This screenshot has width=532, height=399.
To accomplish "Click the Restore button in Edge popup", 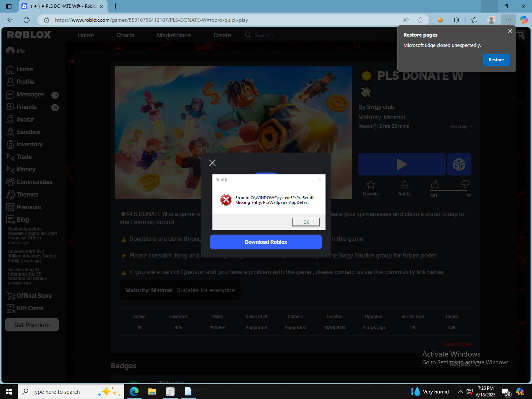I will pyautogui.click(x=496, y=60).
